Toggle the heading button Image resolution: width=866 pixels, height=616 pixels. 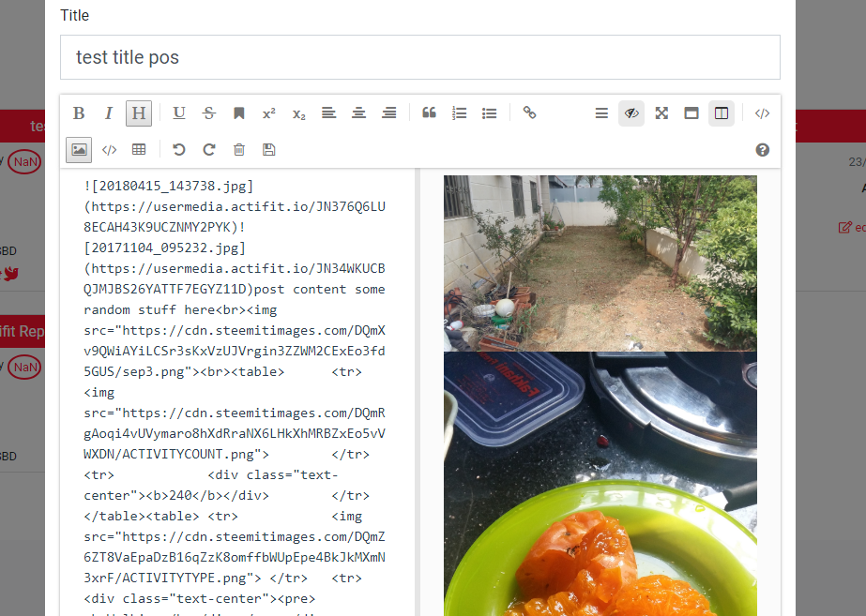[x=139, y=113]
